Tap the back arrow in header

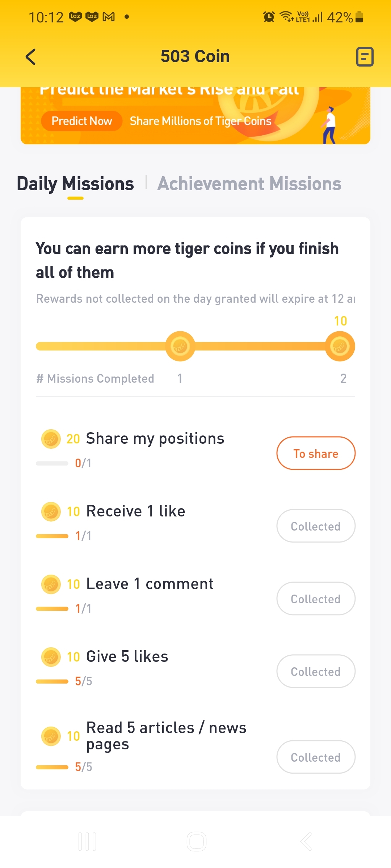tap(31, 57)
